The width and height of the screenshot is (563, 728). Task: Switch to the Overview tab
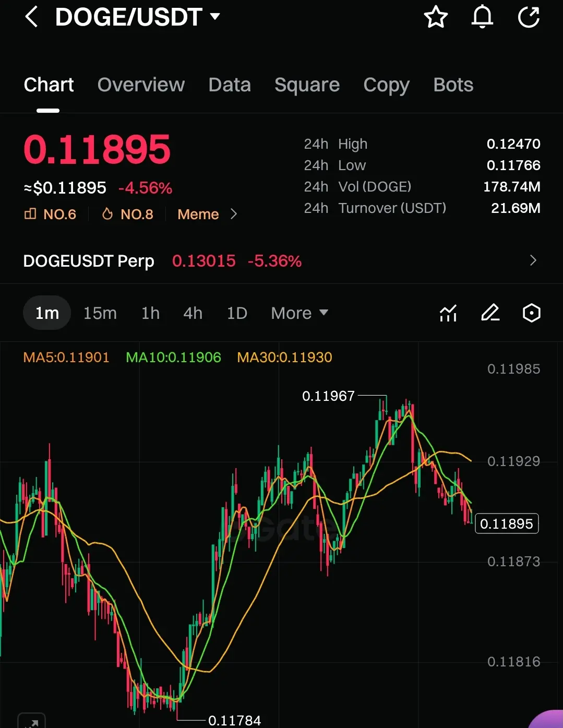[x=141, y=85]
